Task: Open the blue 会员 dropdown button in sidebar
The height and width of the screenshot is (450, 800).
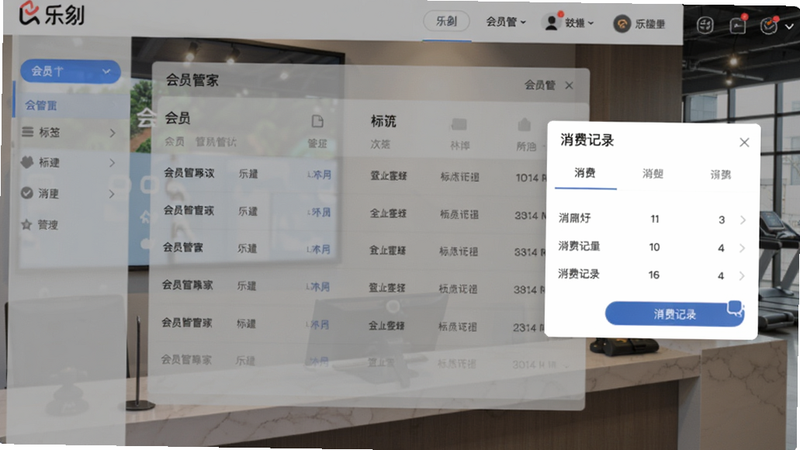Action: [x=70, y=71]
